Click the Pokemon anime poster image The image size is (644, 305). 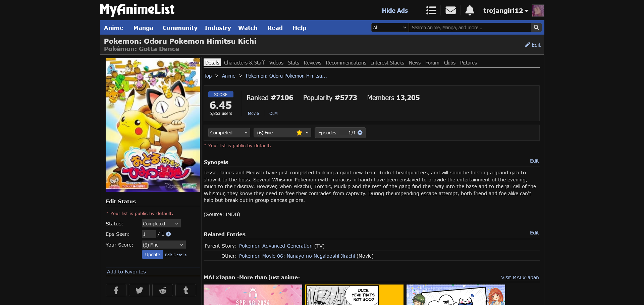[153, 125]
